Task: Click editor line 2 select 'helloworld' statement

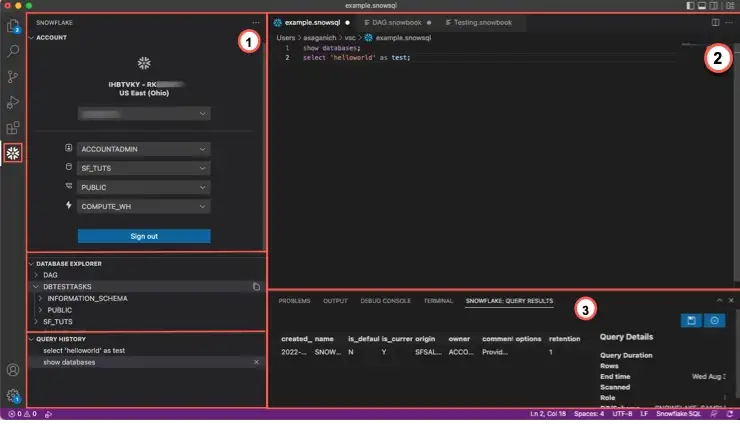Action: click(x=356, y=58)
